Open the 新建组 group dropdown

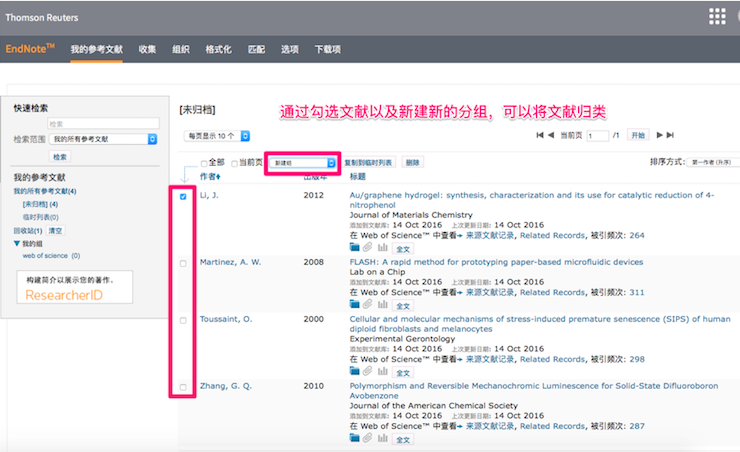pos(303,163)
